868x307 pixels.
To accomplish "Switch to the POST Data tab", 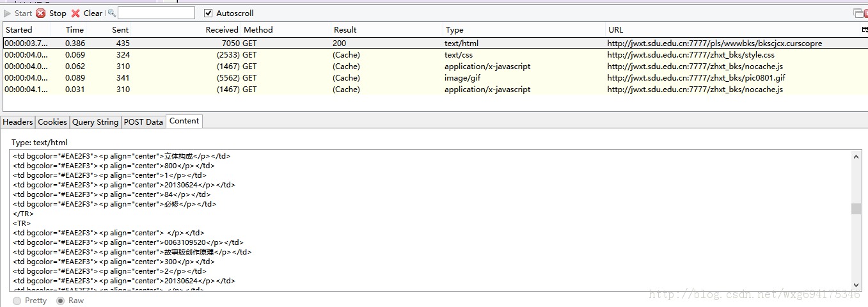I will [x=143, y=122].
